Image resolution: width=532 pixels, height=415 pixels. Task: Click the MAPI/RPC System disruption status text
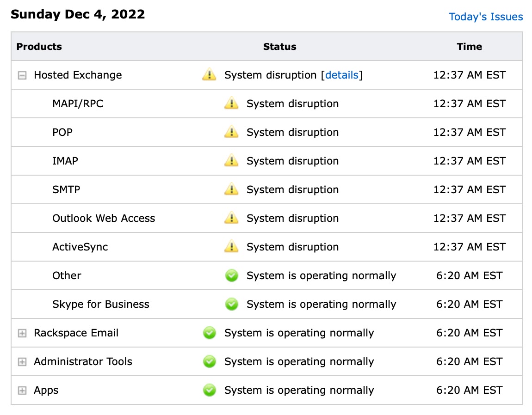[x=292, y=104]
